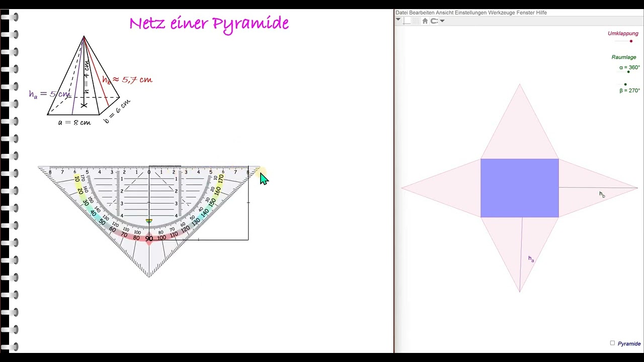This screenshot has width=644, height=362.
Task: Open the point capturing dropdown arrow
Action: (x=442, y=21)
